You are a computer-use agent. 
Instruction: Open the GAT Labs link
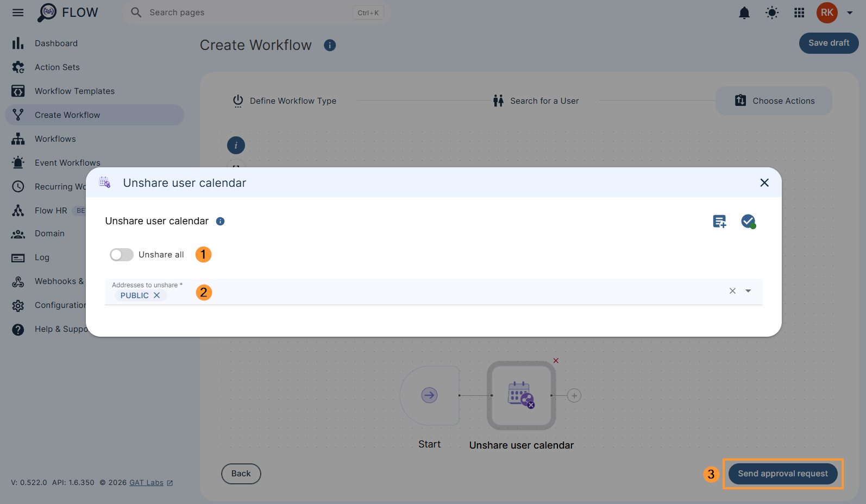pos(151,483)
